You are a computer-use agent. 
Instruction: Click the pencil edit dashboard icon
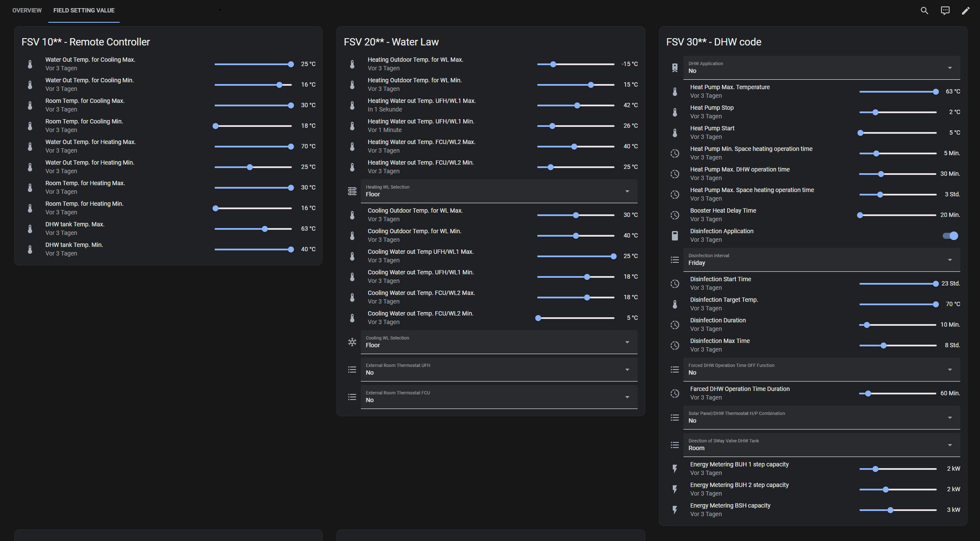(x=965, y=11)
